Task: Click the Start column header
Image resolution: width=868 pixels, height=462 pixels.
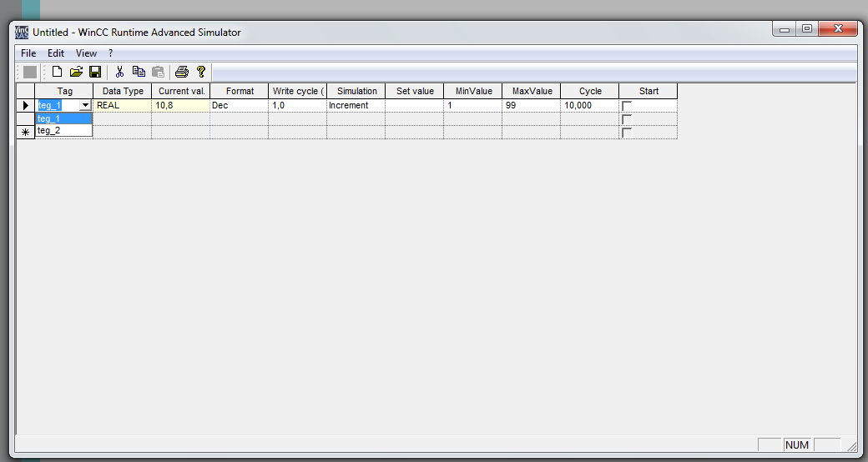Action: [x=648, y=91]
